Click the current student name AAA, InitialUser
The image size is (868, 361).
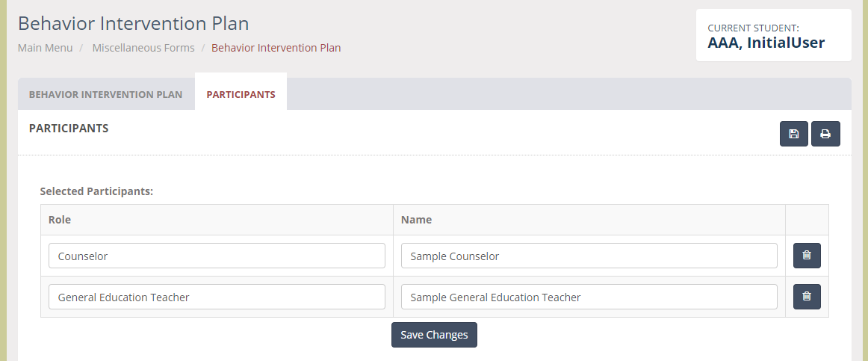click(x=766, y=43)
